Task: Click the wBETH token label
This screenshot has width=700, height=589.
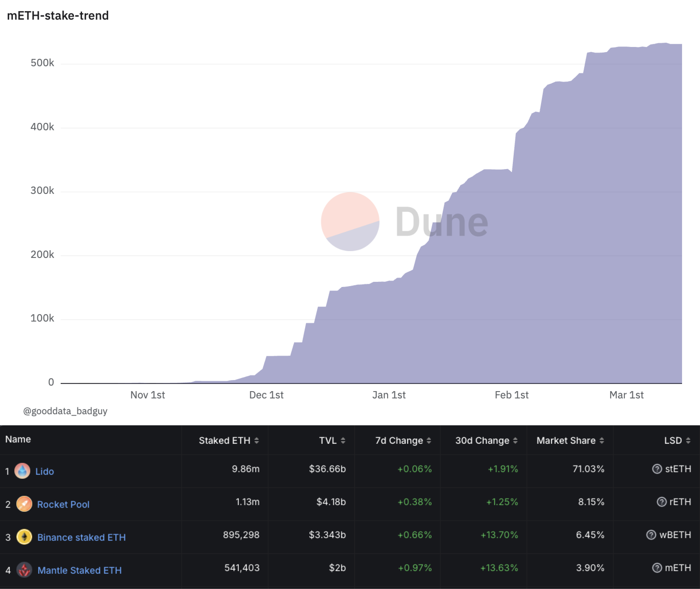Action: [675, 535]
